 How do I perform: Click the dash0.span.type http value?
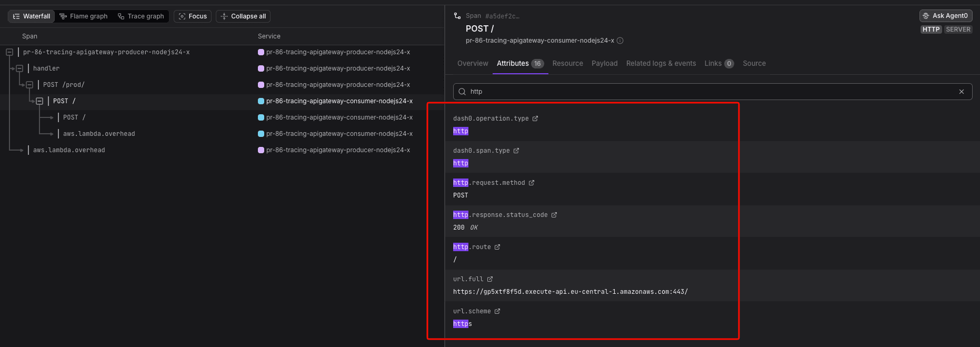[x=461, y=163]
